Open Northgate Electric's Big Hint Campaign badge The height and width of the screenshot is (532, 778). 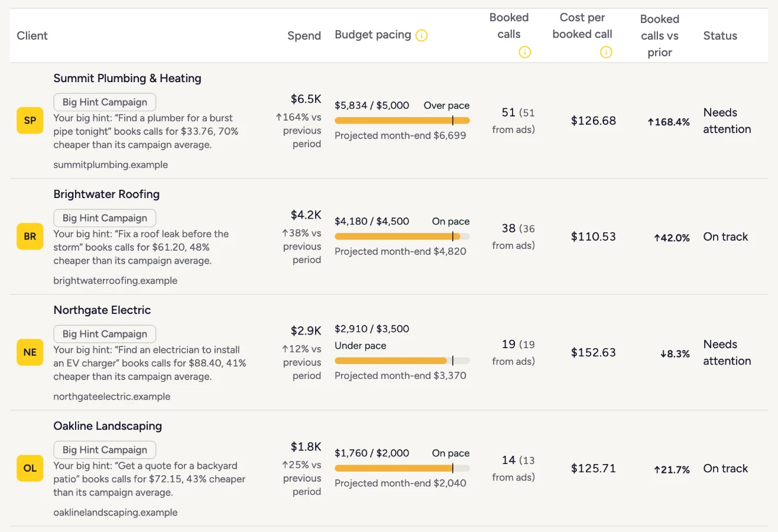tap(105, 334)
